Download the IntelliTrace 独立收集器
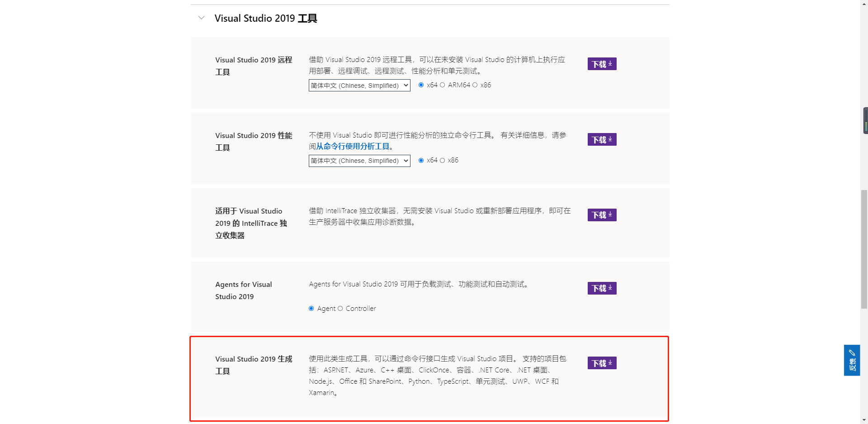This screenshot has width=868, height=424. pos(602,214)
